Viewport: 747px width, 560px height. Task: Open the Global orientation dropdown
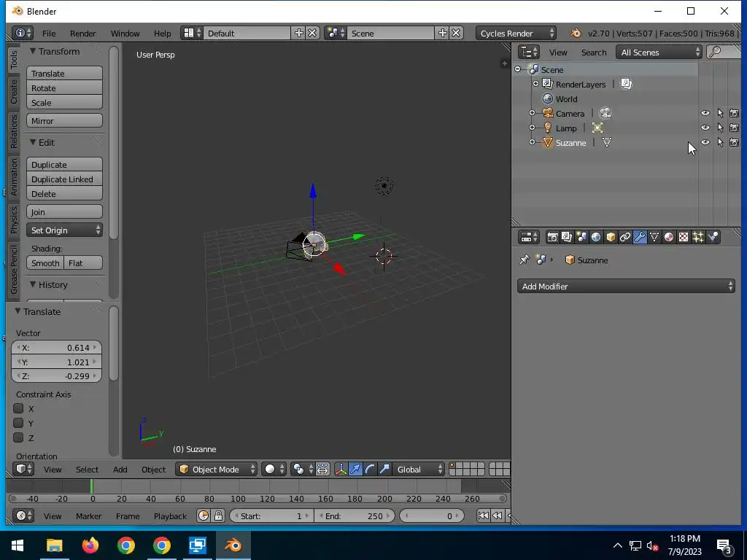419,469
